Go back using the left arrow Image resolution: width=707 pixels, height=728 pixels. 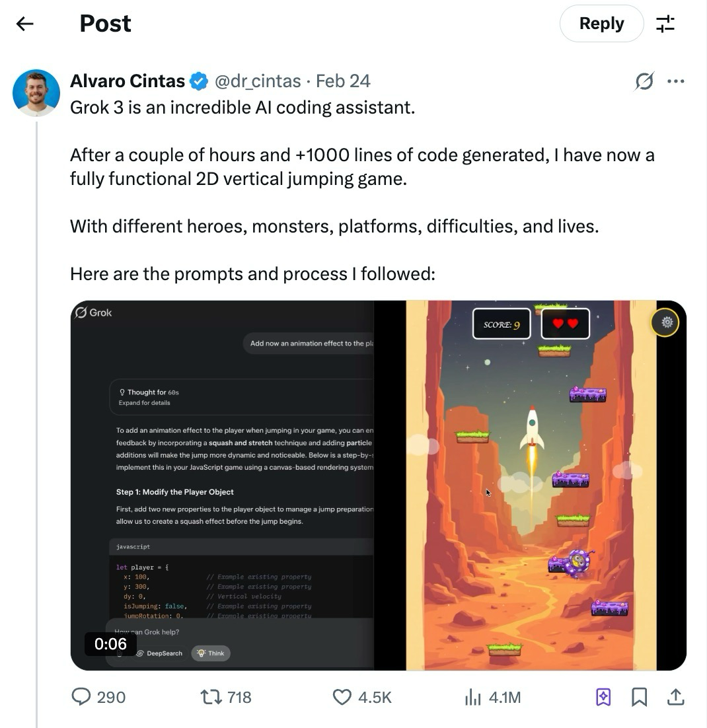(x=24, y=24)
